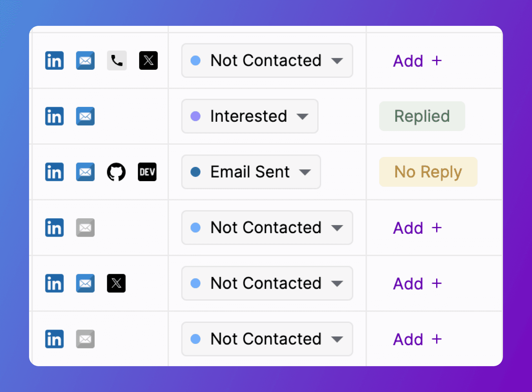Open Not Contacted dropdown in first row

point(267,60)
